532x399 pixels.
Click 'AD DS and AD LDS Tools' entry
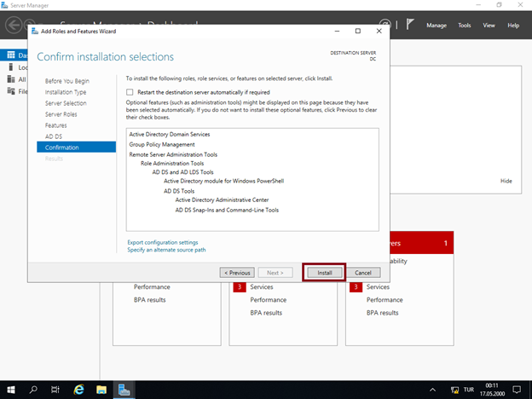(182, 172)
